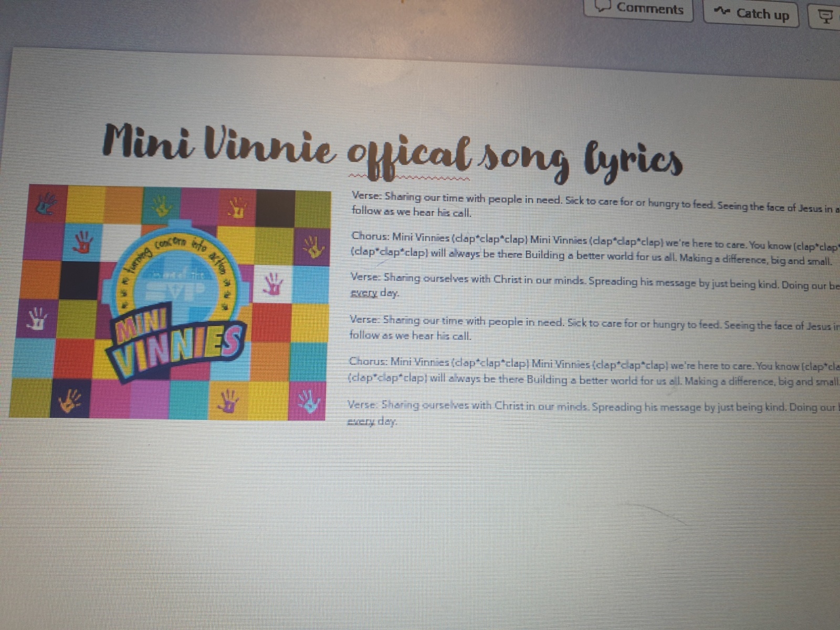Click the second 'Chorus: Mini Vinnies' line
Screen dimensions: 840x630
tap(594, 364)
